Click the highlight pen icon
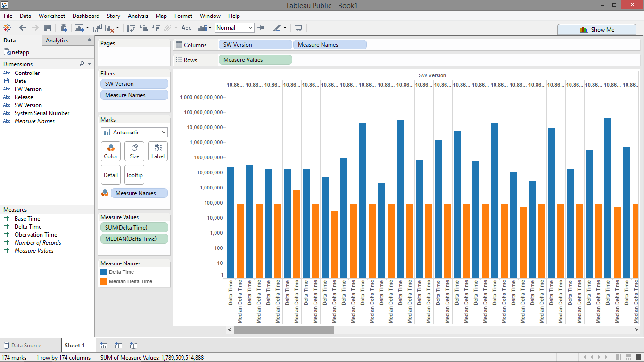The width and height of the screenshot is (644, 362). pyautogui.click(x=277, y=28)
